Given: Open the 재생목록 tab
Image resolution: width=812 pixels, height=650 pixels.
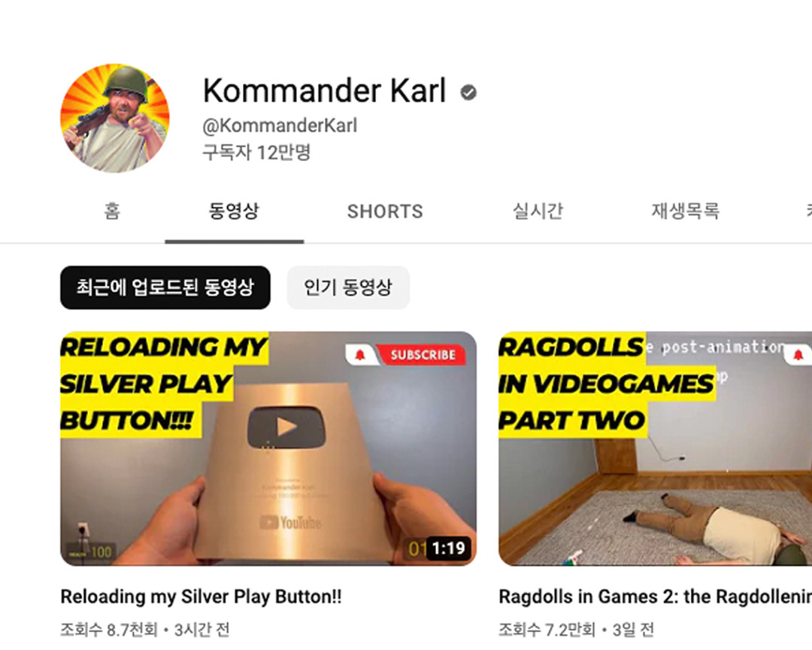Looking at the screenshot, I should [685, 211].
